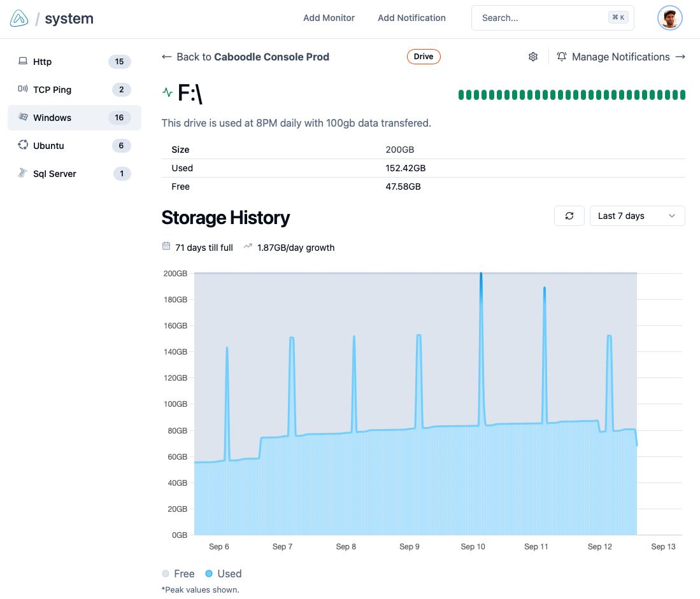700x599 pixels.
Task: Click the notification bell icon
Action: tap(561, 57)
